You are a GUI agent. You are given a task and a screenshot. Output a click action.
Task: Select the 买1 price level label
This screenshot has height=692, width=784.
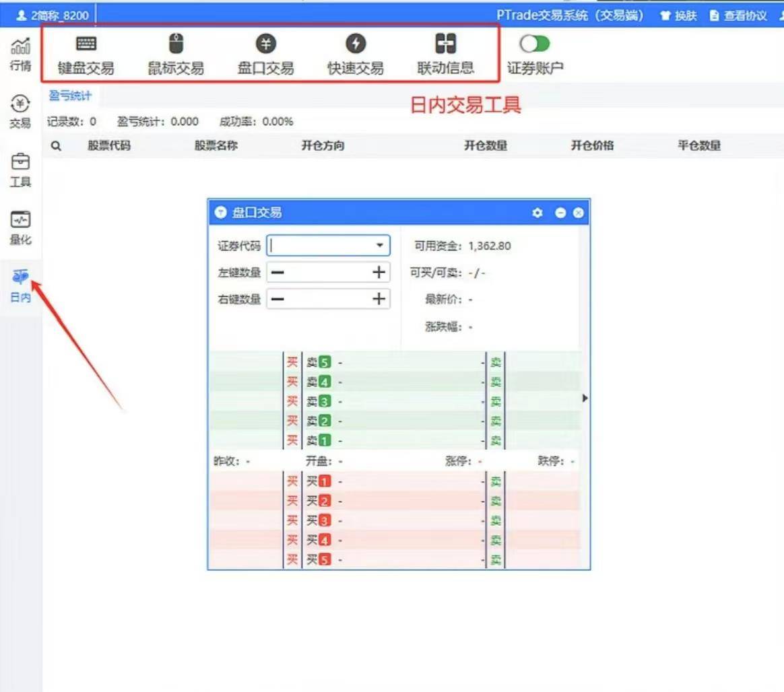[x=319, y=481]
